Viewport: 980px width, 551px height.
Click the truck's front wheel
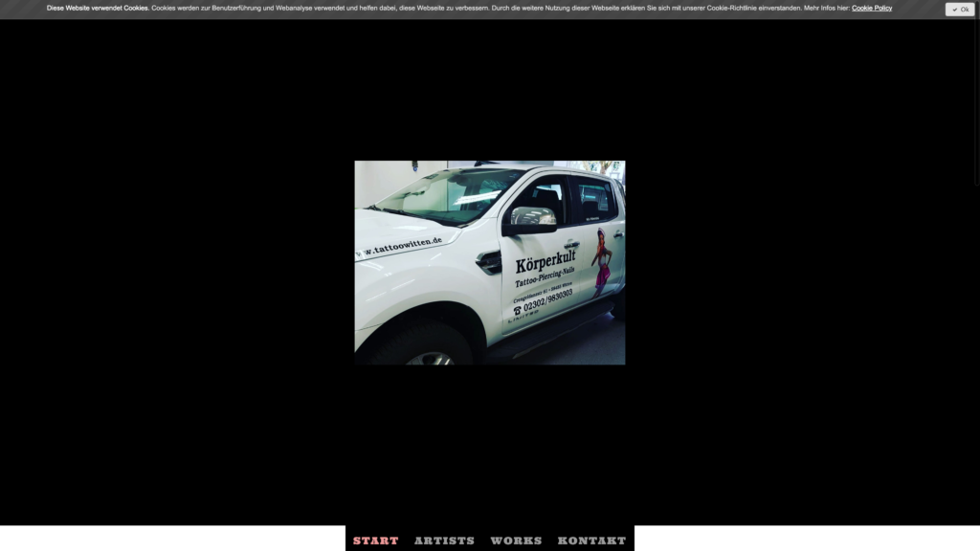tap(431, 354)
